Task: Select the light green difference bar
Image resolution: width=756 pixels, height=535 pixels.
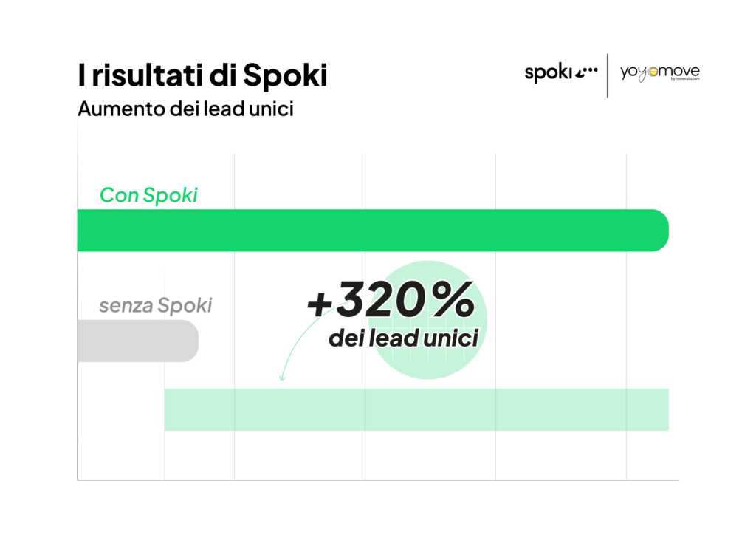Action: click(x=416, y=409)
